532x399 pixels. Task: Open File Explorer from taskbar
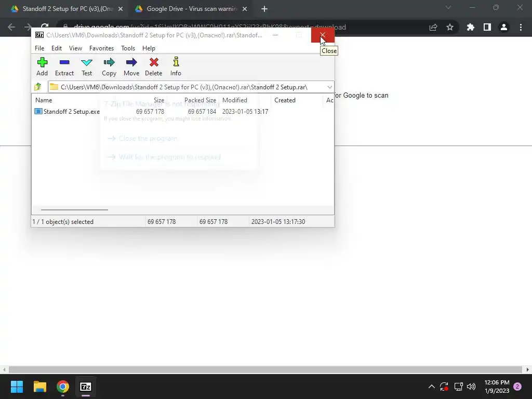[x=39, y=387]
